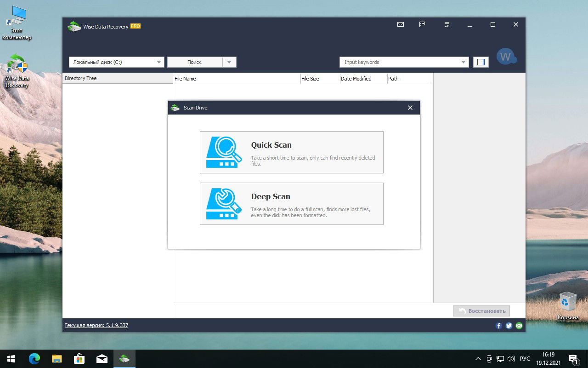Viewport: 588px width, 368px height.
Task: Open File Explorer from taskbar
Action: [57, 358]
